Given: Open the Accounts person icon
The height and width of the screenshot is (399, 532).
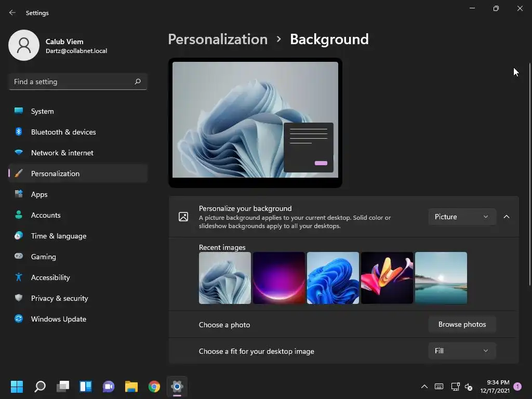Looking at the screenshot, I should click(x=19, y=215).
